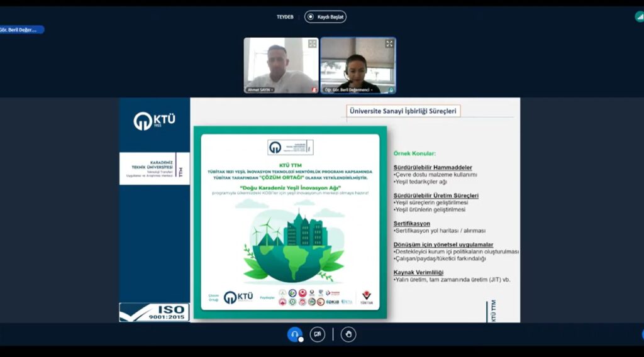Open the connection status signal icon
The height and width of the screenshot is (357, 644).
[x=640, y=17]
